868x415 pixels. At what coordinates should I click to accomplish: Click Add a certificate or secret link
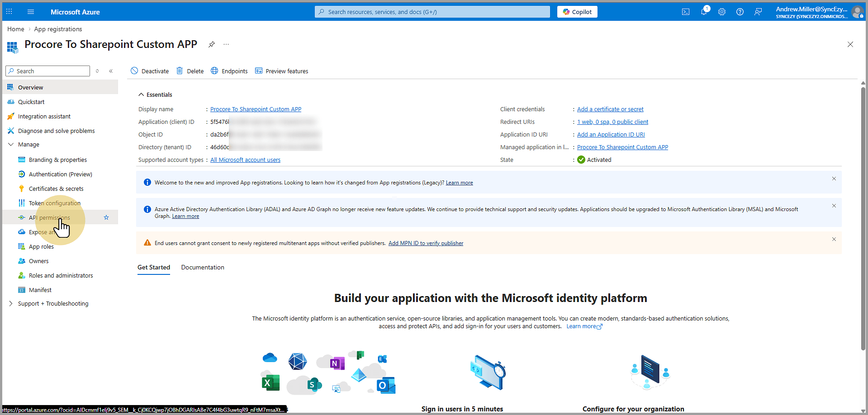click(x=610, y=109)
